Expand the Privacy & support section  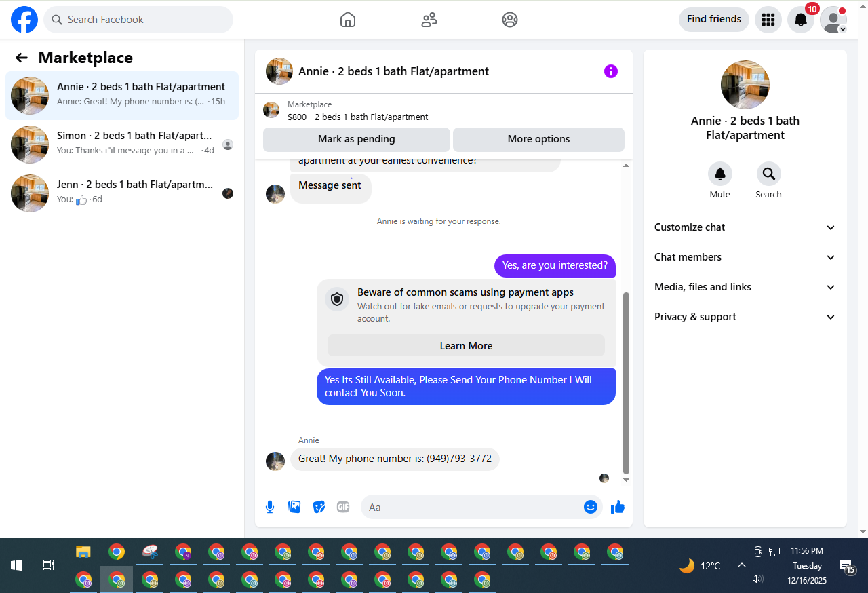[x=745, y=317]
